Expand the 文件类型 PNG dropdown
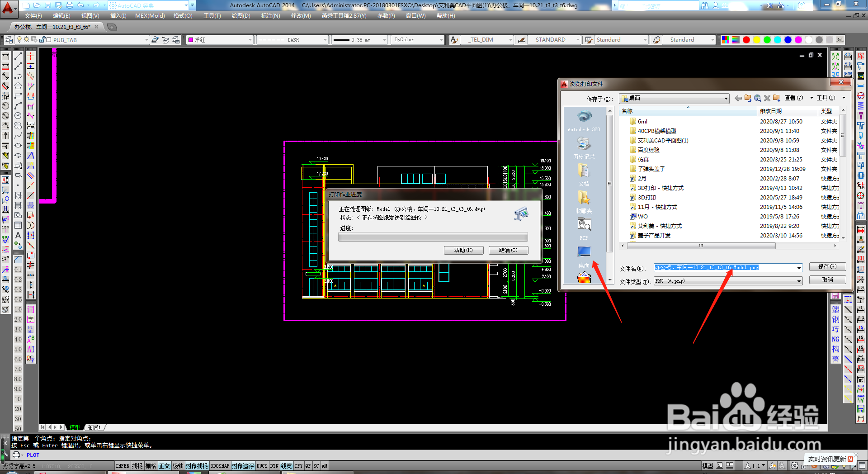 pos(799,281)
